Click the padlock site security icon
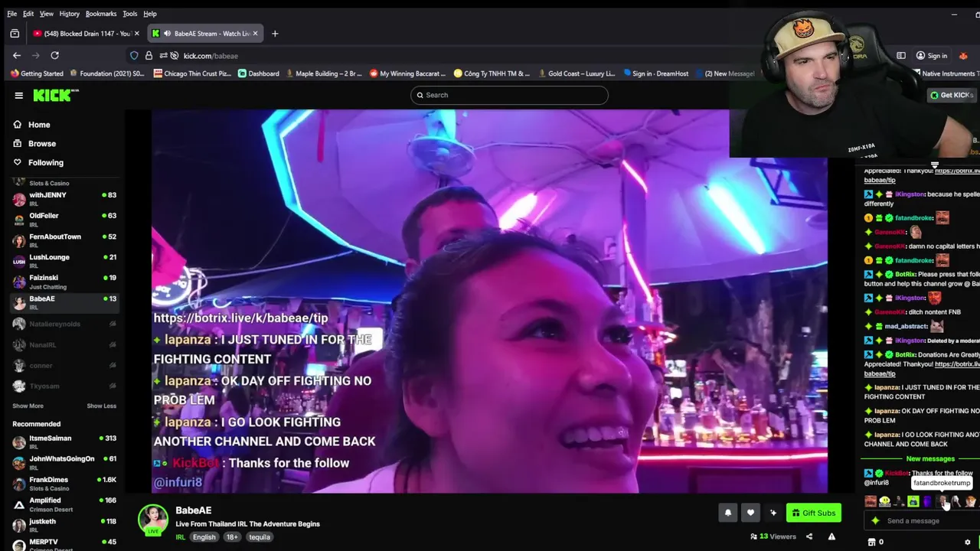980x551 pixels. (x=149, y=56)
